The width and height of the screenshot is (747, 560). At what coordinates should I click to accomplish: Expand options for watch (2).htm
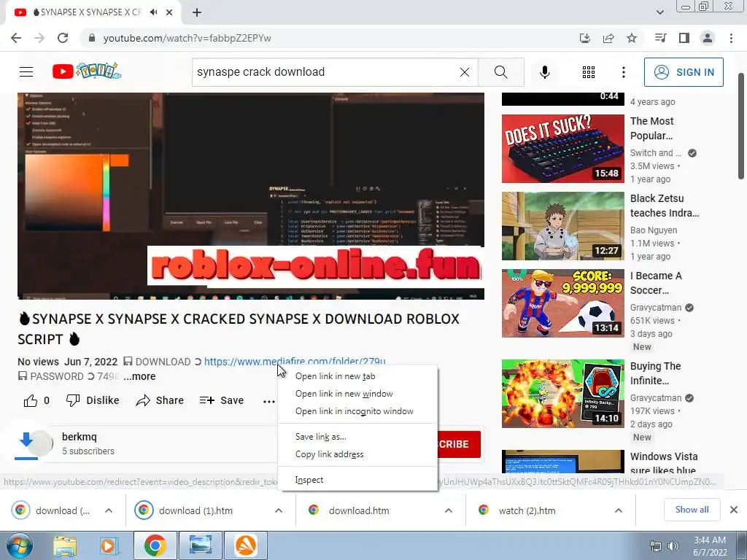(x=619, y=510)
